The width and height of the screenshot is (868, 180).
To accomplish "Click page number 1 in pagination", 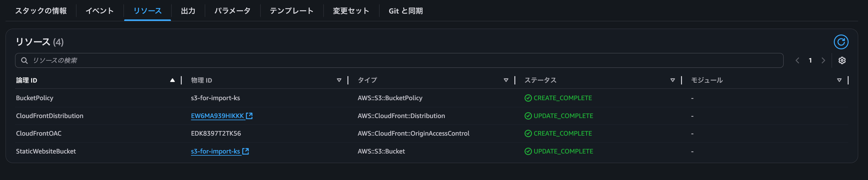I will pos(810,60).
